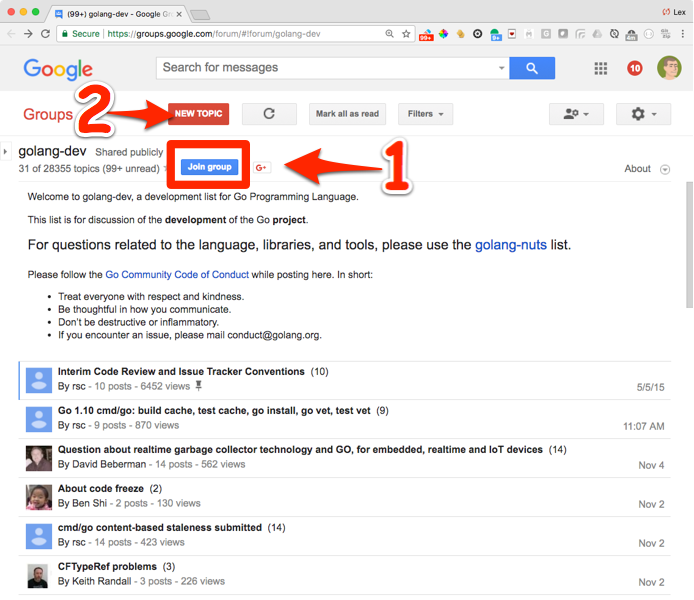Viewport: 694px width, 600px height.
Task: Click the browser reload icon
Action: pos(46,33)
